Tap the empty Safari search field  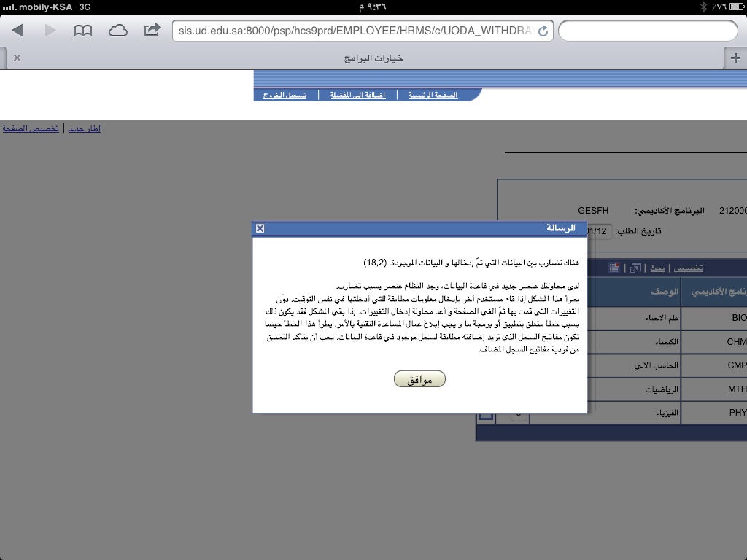[x=648, y=31]
